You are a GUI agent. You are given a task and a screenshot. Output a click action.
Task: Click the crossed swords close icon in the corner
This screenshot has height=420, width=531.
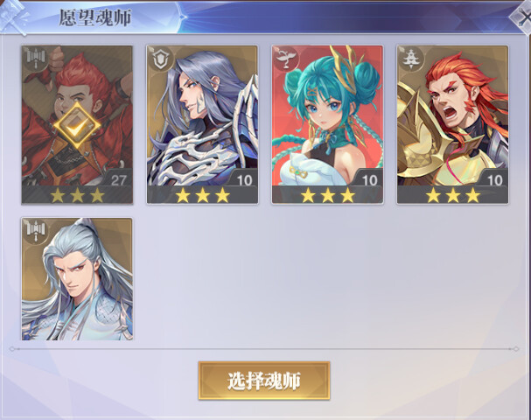click(522, 17)
